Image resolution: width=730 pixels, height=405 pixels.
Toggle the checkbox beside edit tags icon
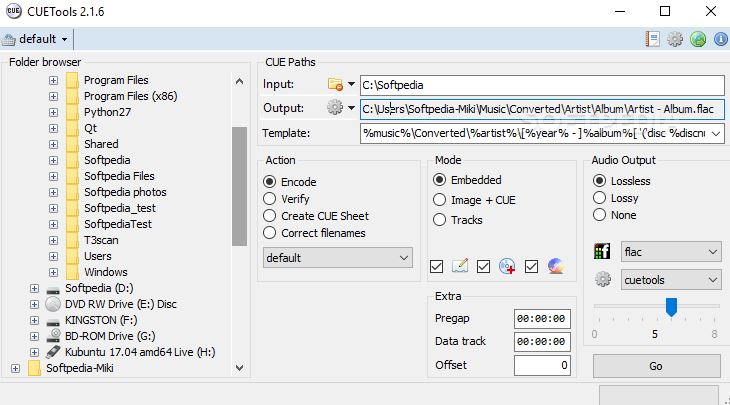[436, 266]
